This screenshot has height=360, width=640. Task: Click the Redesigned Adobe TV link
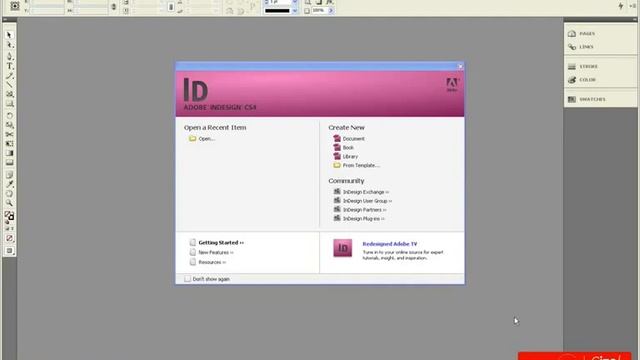point(390,244)
